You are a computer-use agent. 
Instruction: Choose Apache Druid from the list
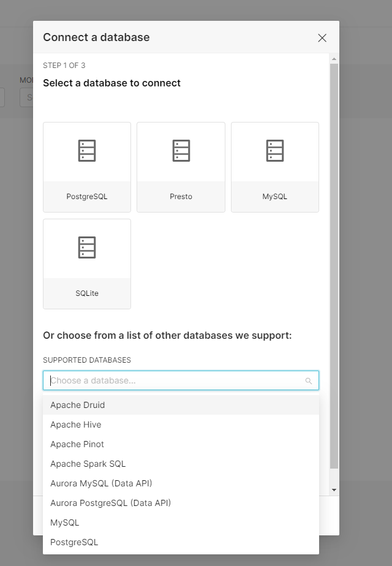[78, 405]
